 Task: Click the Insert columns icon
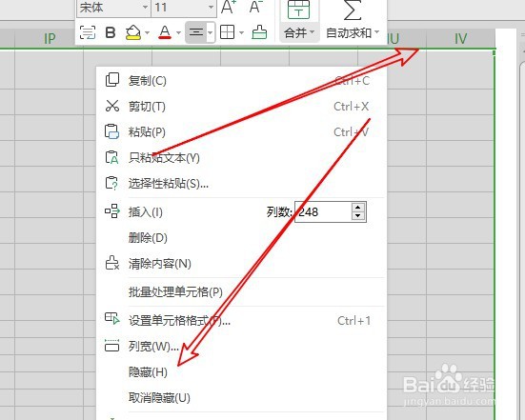coord(112,211)
